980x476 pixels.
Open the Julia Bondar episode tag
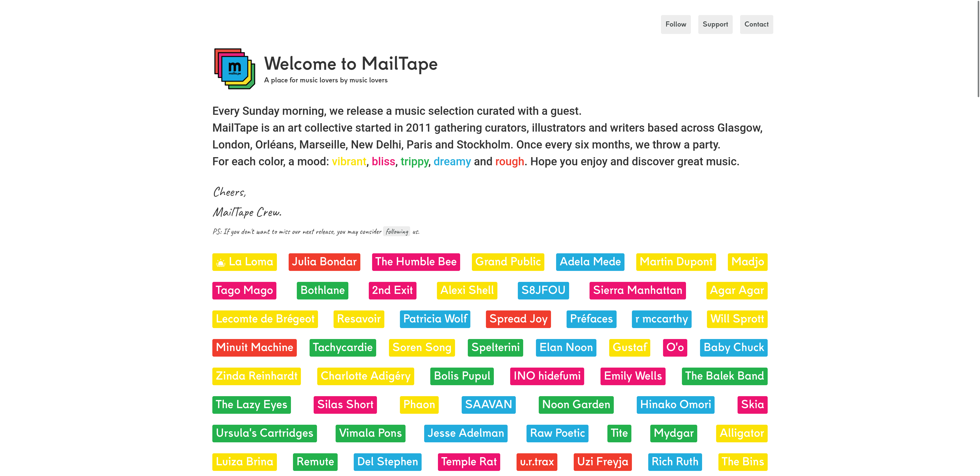click(x=324, y=262)
